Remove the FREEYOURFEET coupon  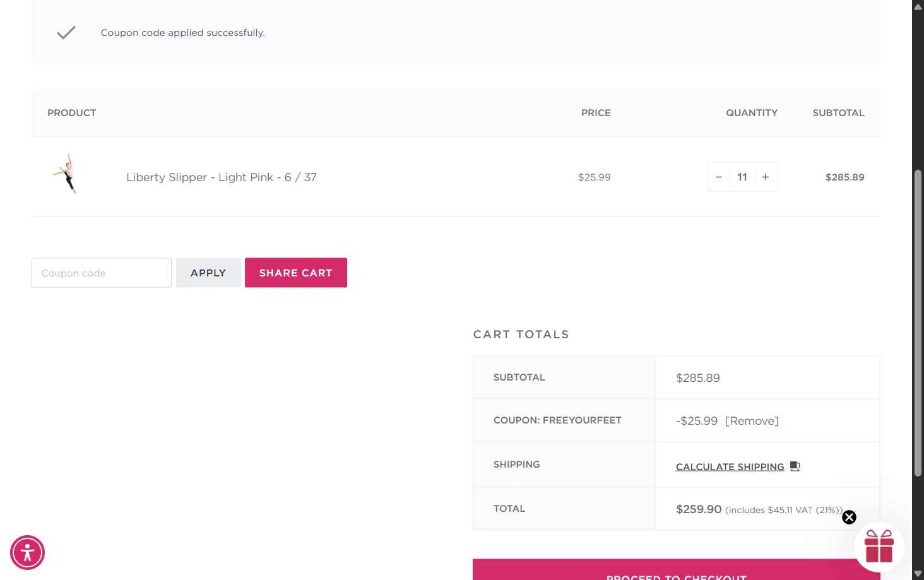click(752, 421)
